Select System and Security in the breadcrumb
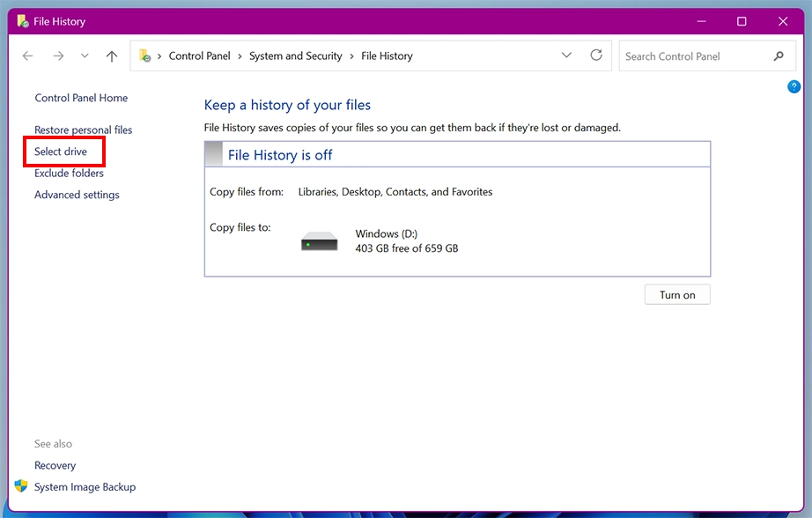The width and height of the screenshot is (812, 518). (x=296, y=56)
